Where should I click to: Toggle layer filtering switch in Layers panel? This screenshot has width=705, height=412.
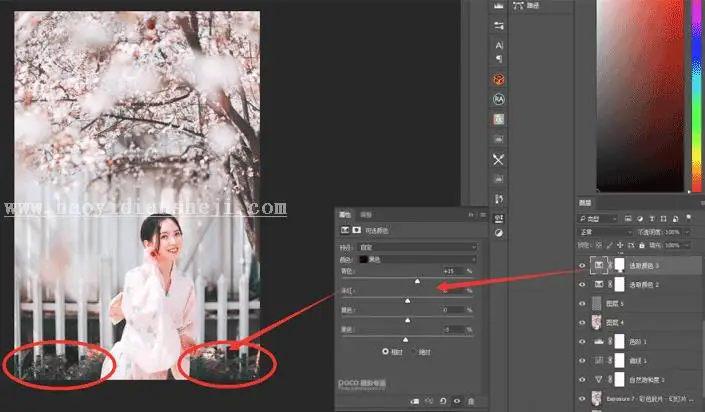[x=688, y=218]
